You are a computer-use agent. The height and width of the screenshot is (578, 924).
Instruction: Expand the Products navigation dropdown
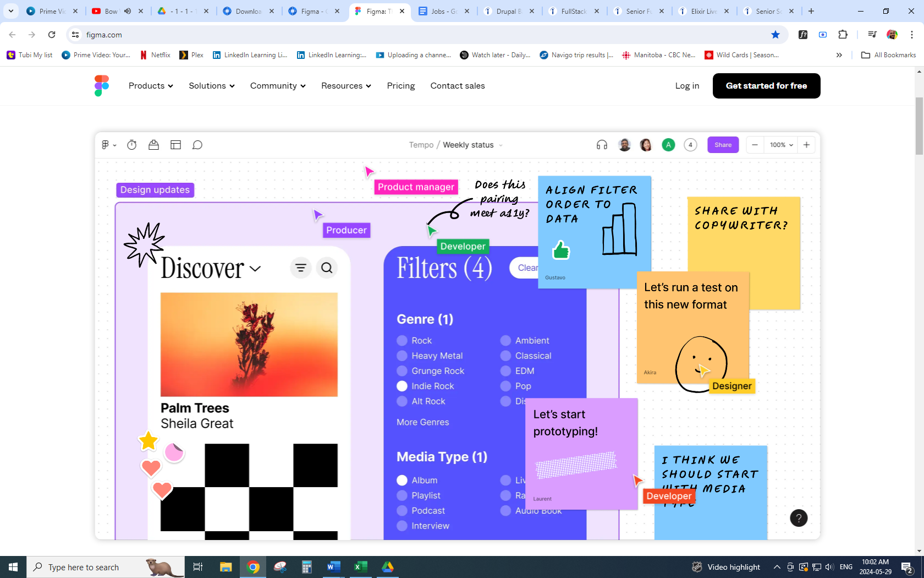(151, 86)
